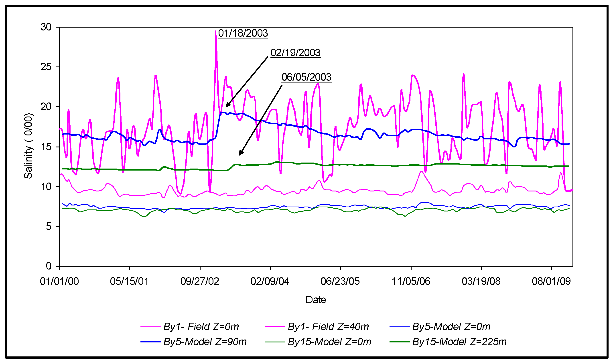The width and height of the screenshot is (613, 364).
Task: Click the 06/05/2003 annotation label
Action: [306, 77]
